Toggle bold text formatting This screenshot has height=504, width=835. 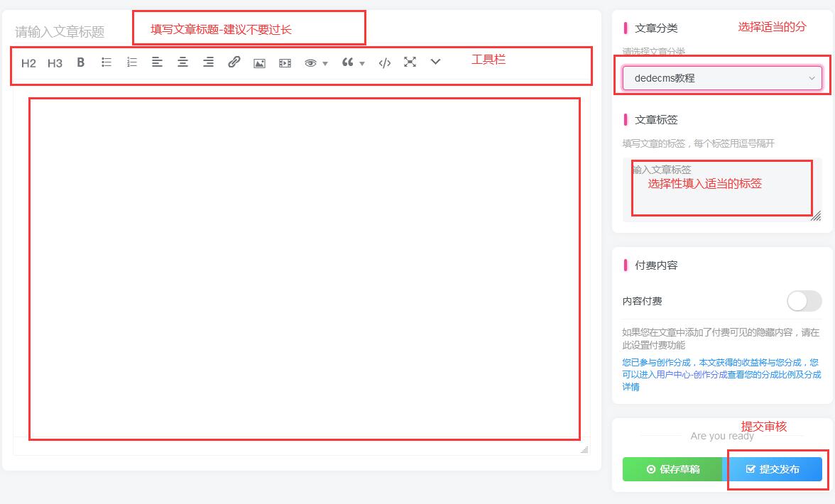[x=80, y=62]
